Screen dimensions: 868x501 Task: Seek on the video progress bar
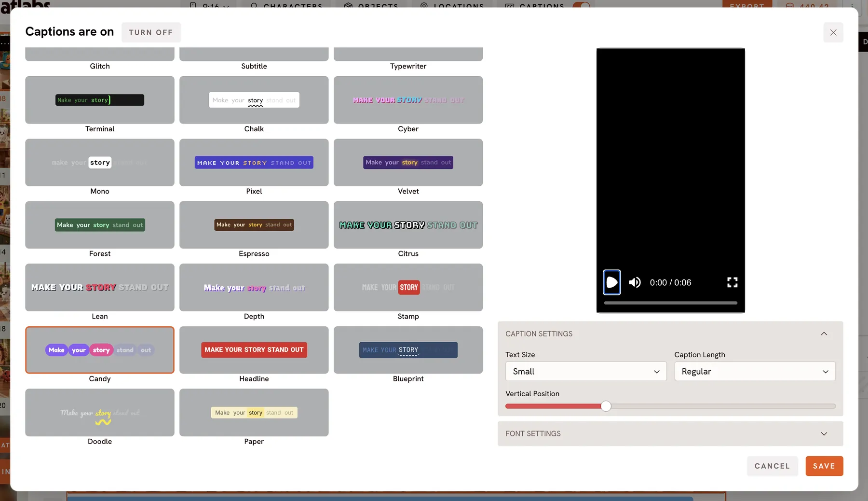pyautogui.click(x=670, y=303)
